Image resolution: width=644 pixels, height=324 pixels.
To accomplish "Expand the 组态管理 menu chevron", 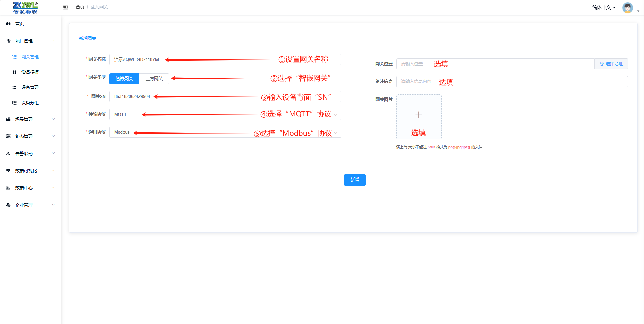I will pos(53,136).
